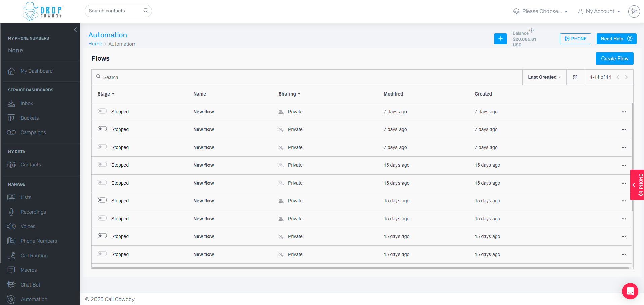
Task: Switch flows list to grid view
Action: (575, 77)
